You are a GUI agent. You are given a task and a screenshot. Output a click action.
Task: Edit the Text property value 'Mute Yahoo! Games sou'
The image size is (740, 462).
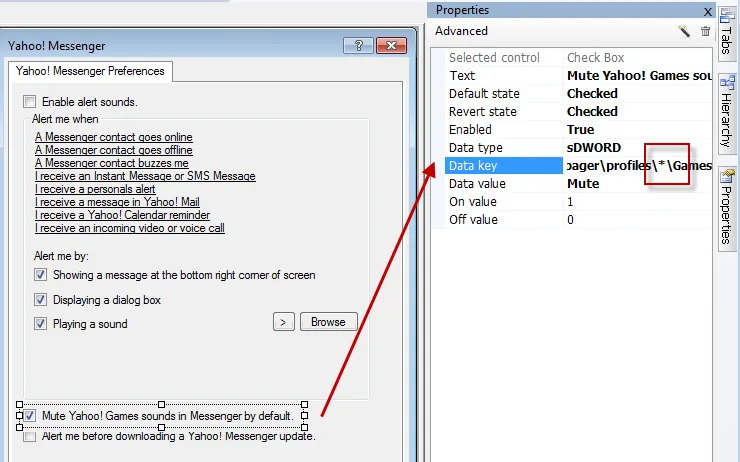coord(639,76)
